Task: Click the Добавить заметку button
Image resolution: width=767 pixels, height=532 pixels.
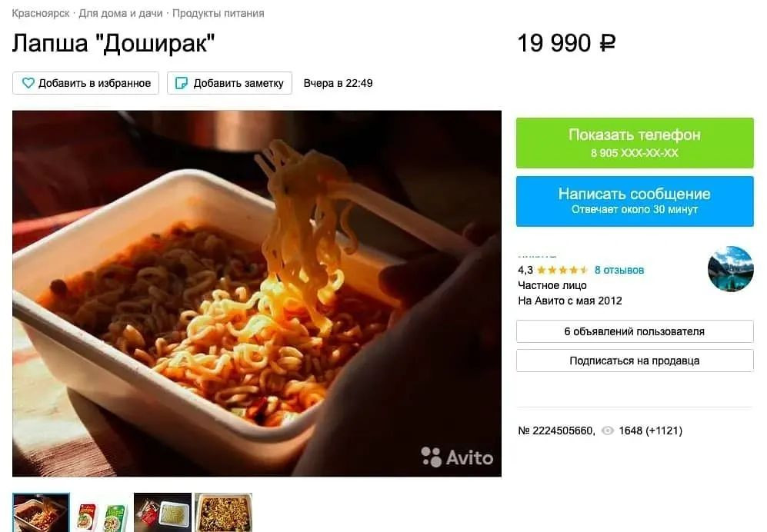Action: point(229,83)
